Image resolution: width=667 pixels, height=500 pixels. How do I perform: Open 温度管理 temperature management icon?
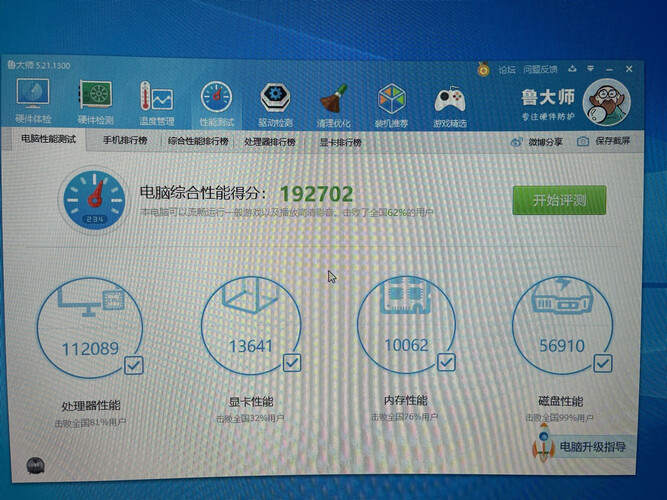[x=156, y=96]
